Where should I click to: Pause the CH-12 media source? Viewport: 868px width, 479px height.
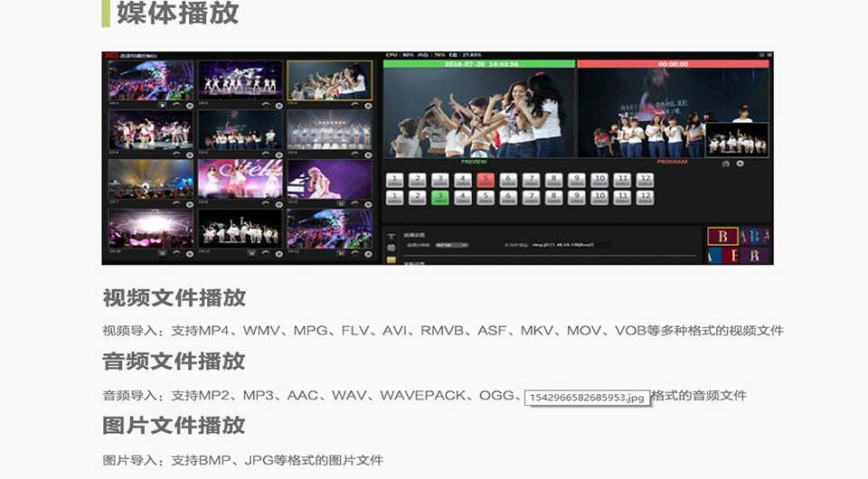pos(341,253)
